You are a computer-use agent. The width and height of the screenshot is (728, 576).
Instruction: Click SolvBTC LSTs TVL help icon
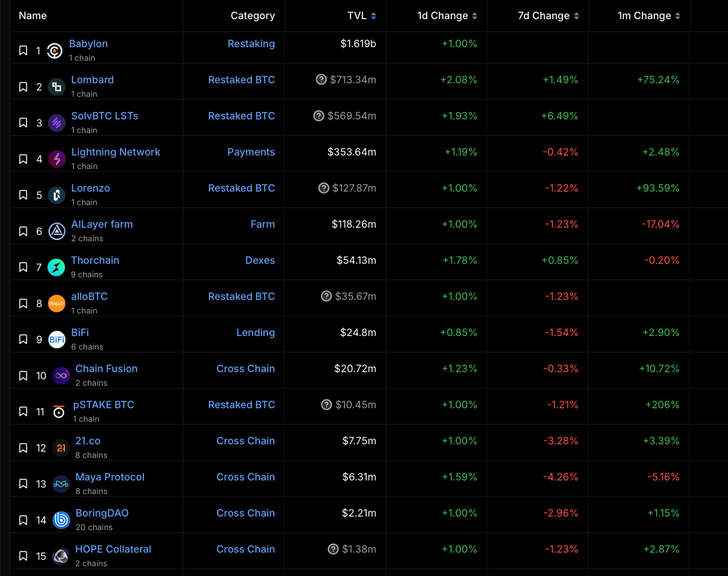tap(319, 116)
